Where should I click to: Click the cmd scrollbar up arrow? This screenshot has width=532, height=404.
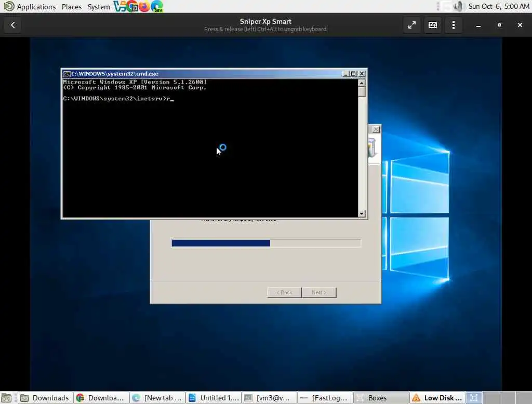[362, 83]
